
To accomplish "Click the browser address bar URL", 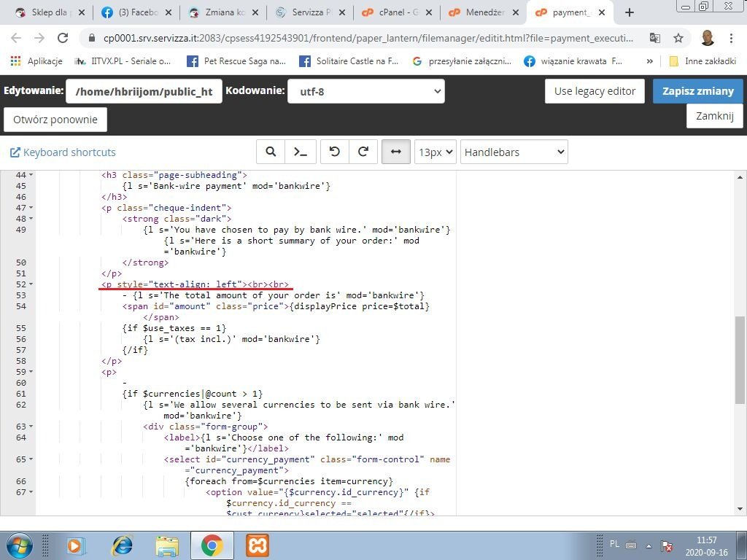I will (368, 38).
